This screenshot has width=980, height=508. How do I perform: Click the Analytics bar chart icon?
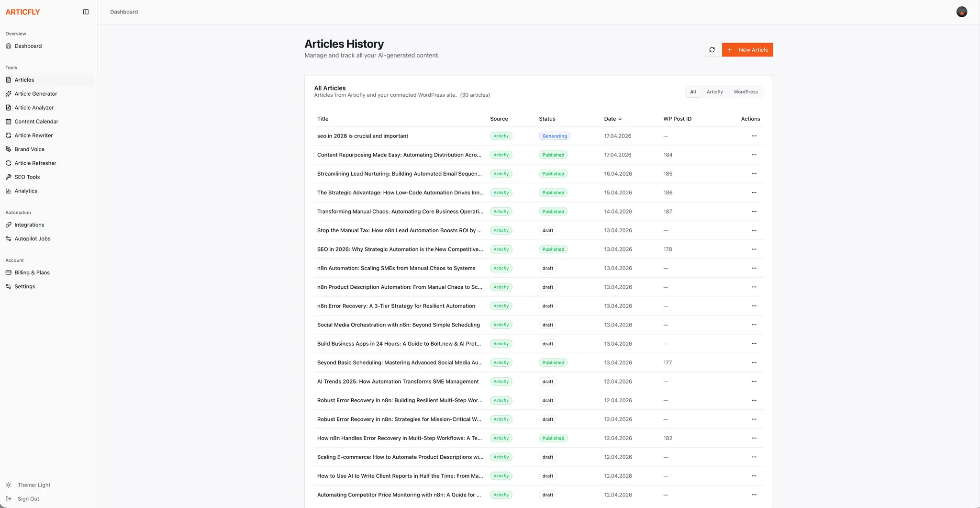[9, 191]
